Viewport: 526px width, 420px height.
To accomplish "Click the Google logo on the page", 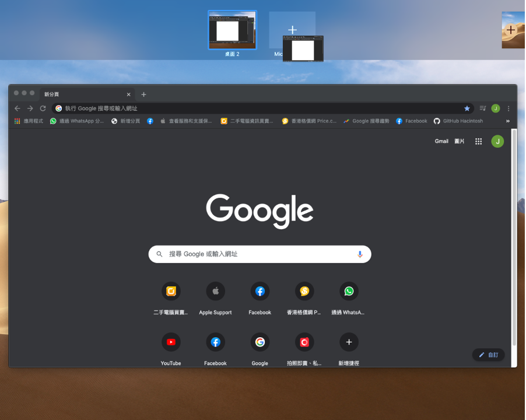I will tap(260, 211).
